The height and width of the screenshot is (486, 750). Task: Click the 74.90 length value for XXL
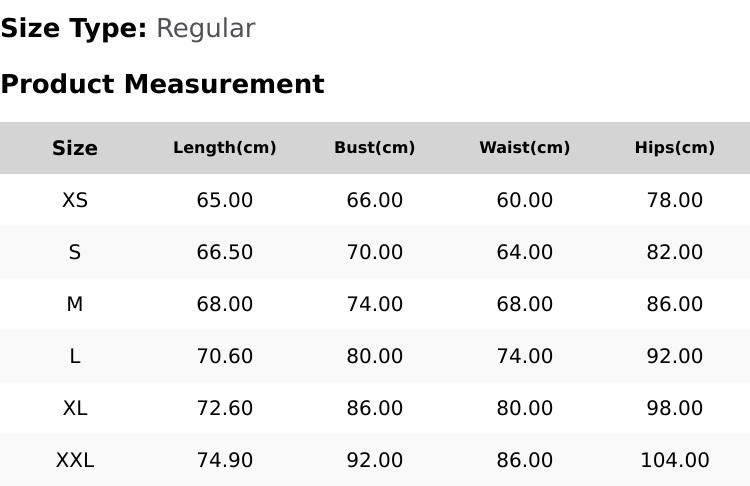tap(225, 461)
